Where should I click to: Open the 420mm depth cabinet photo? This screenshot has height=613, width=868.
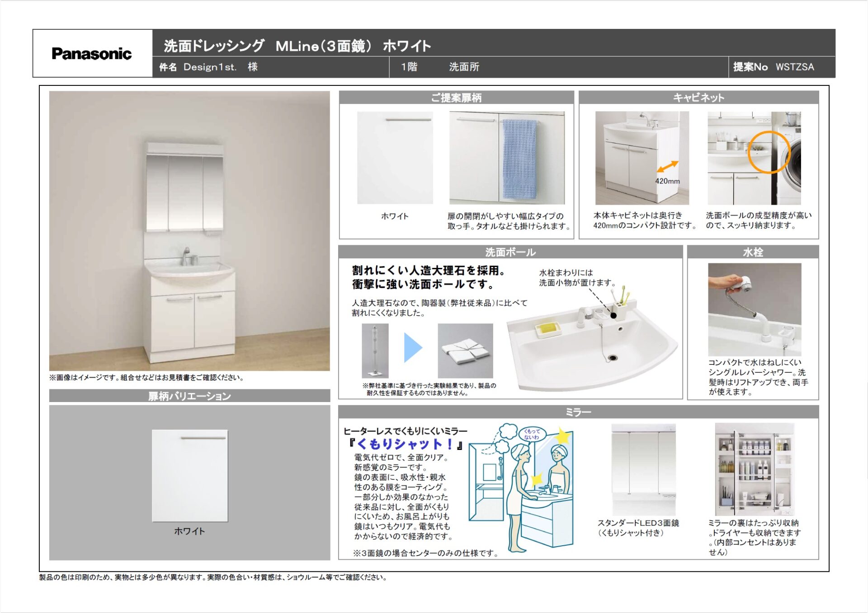(x=642, y=158)
